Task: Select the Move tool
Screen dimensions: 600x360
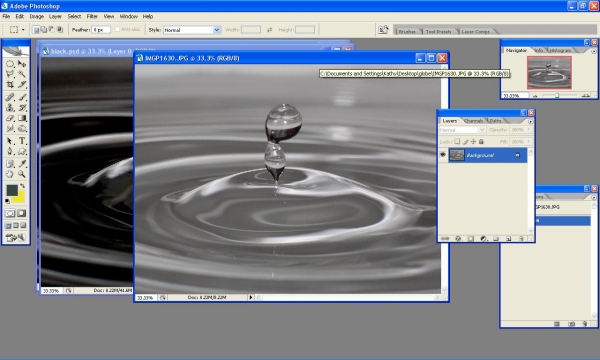Action: click(22, 64)
